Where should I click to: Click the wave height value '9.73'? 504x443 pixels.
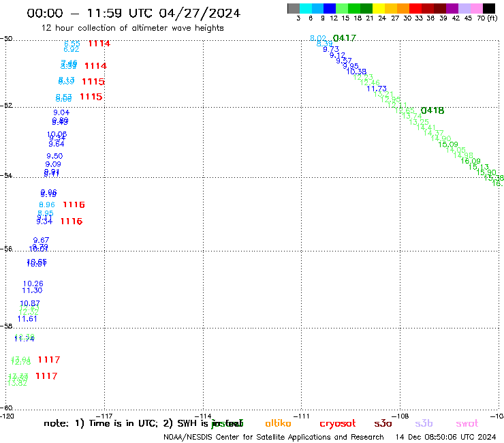tap(331, 49)
